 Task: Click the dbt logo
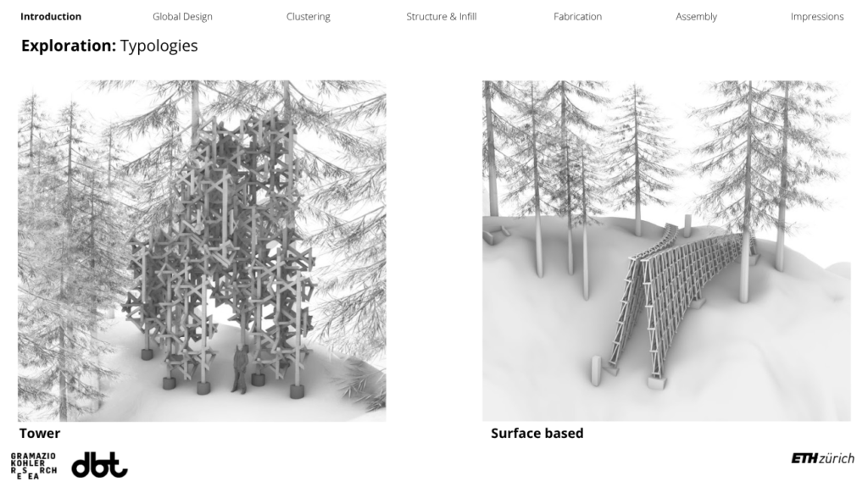click(99, 465)
